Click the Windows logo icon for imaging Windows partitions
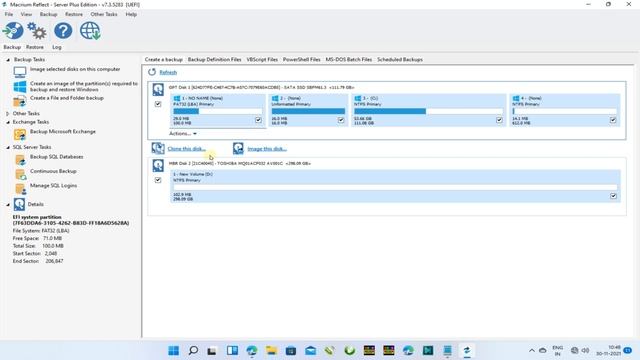This screenshot has width=640, height=360. pos(20,87)
